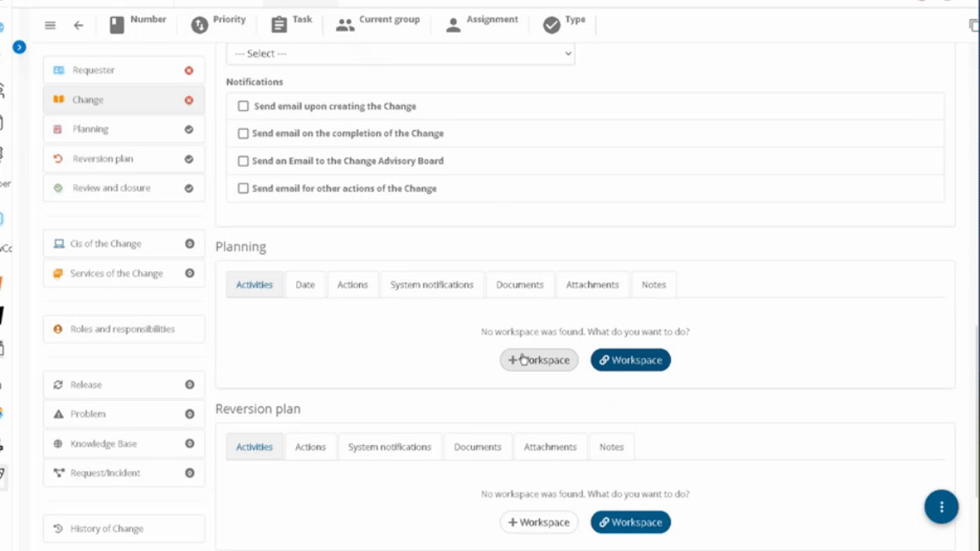Click the Current group people icon
Screen dimensions: 980x551
345,25
